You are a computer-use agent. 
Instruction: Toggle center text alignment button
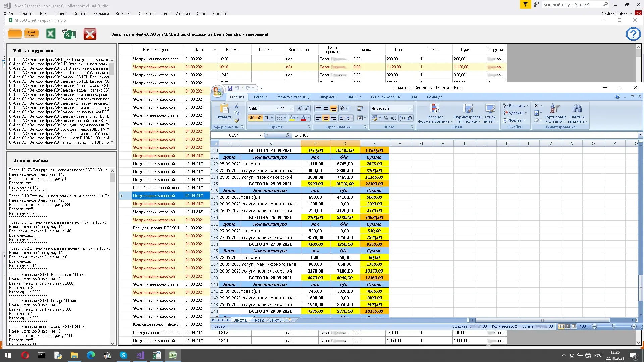tap(326, 118)
